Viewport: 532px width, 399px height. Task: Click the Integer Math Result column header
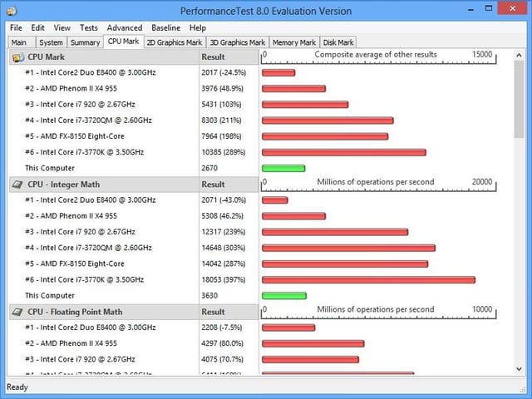pyautogui.click(x=229, y=185)
